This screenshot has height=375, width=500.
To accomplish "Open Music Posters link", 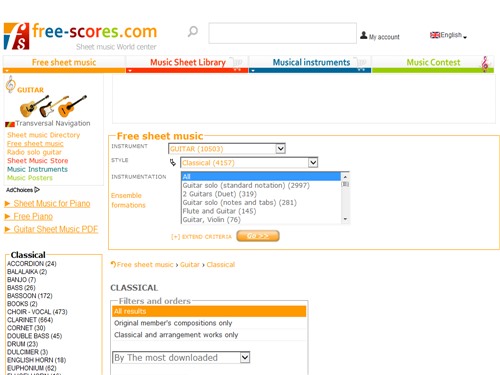I will coord(30,178).
